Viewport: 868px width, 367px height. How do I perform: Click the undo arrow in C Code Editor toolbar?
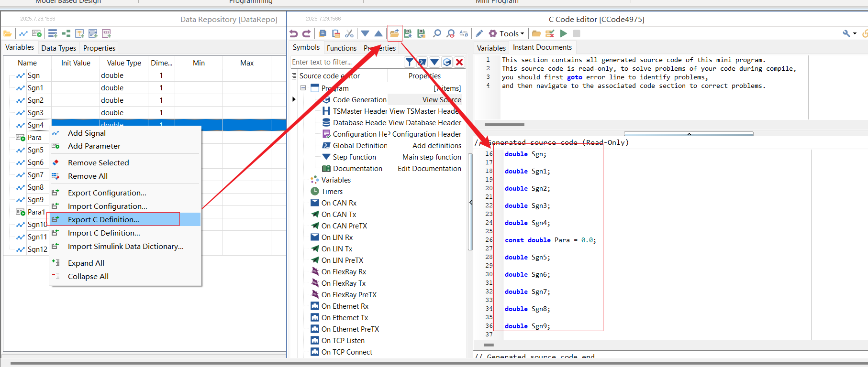(293, 33)
